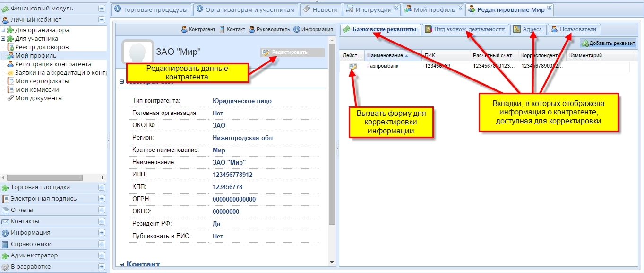The height and width of the screenshot is (273, 644).
Task: Click the Информация info icon
Action: [297, 29]
